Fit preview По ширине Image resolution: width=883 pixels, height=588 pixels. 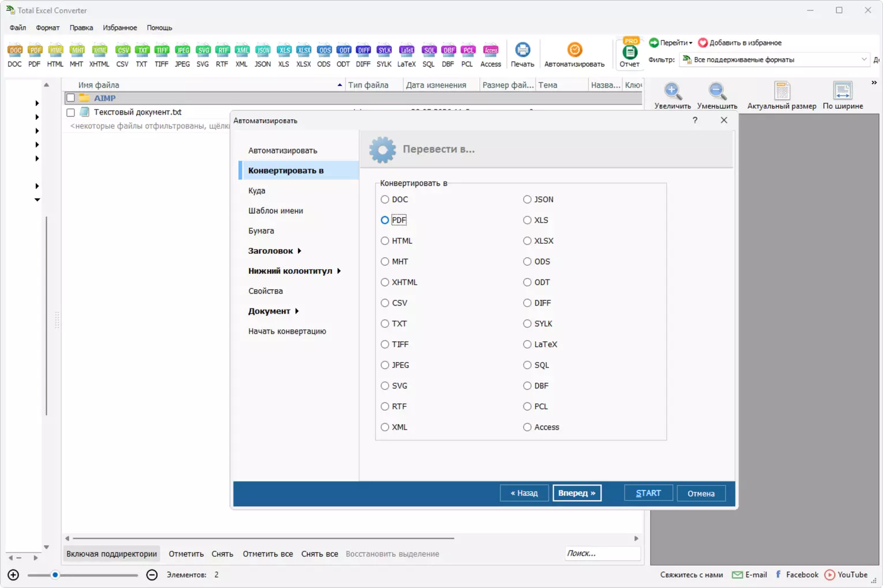(843, 96)
